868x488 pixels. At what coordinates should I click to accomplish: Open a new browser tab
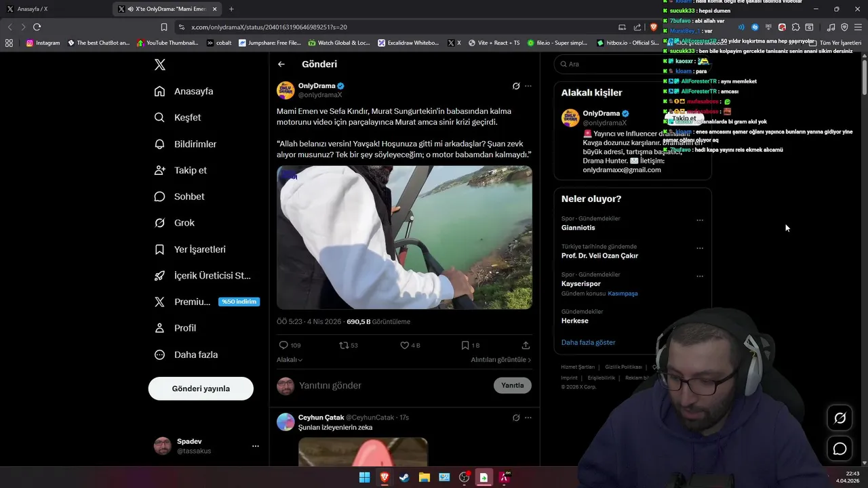pos(231,9)
